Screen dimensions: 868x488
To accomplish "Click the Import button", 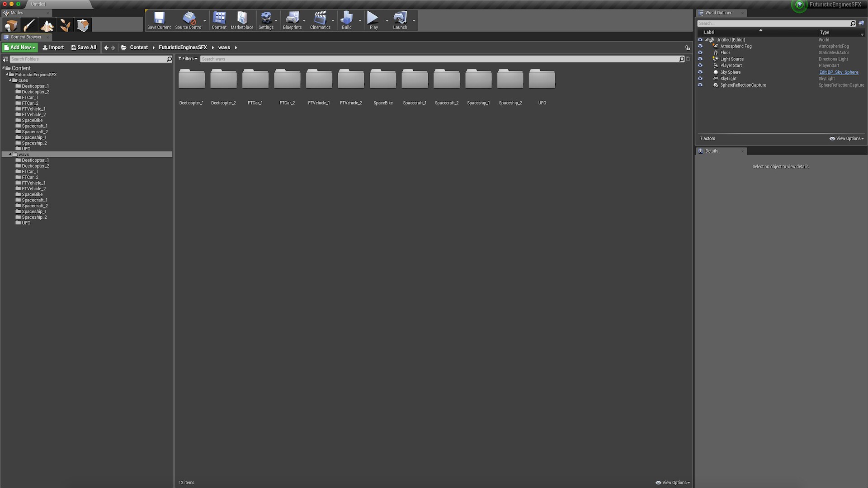I will point(53,47).
